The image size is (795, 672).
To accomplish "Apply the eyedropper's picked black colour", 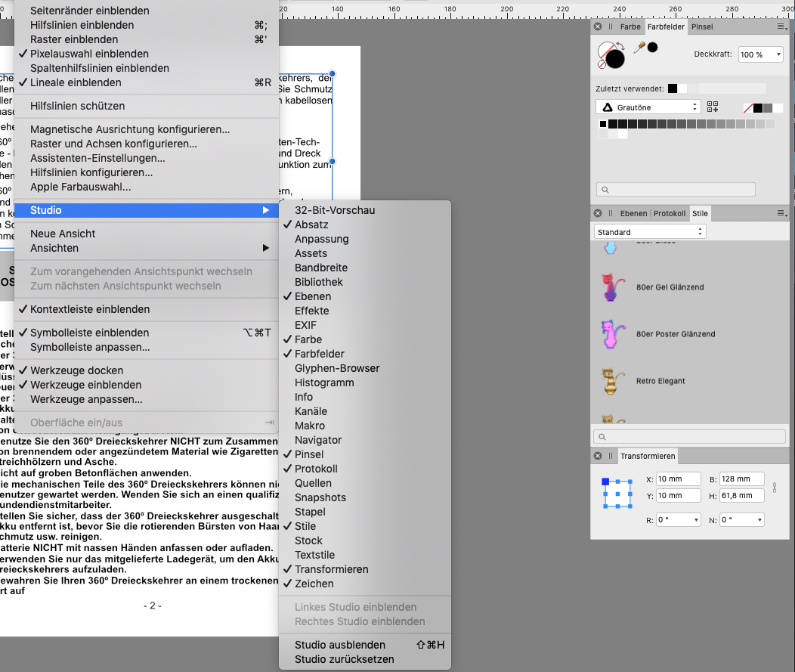I will pyautogui.click(x=652, y=47).
